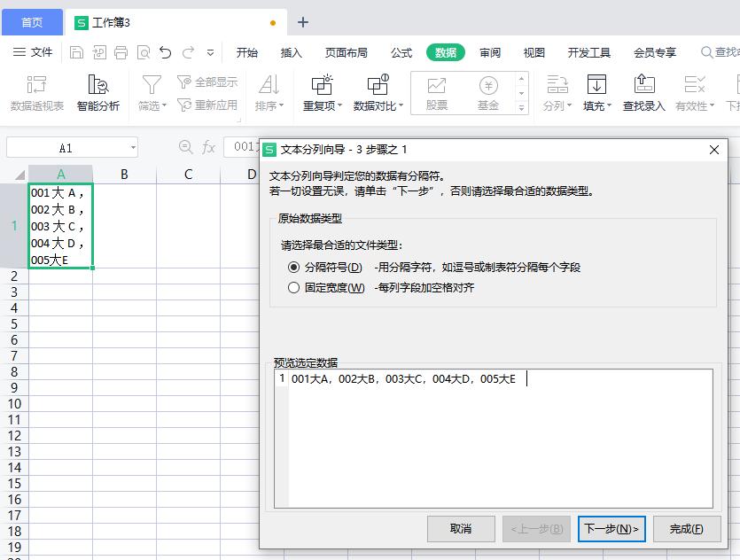The width and height of the screenshot is (740, 560).
Task: Open the 查找录入 find-entry tool
Action: pos(643,92)
